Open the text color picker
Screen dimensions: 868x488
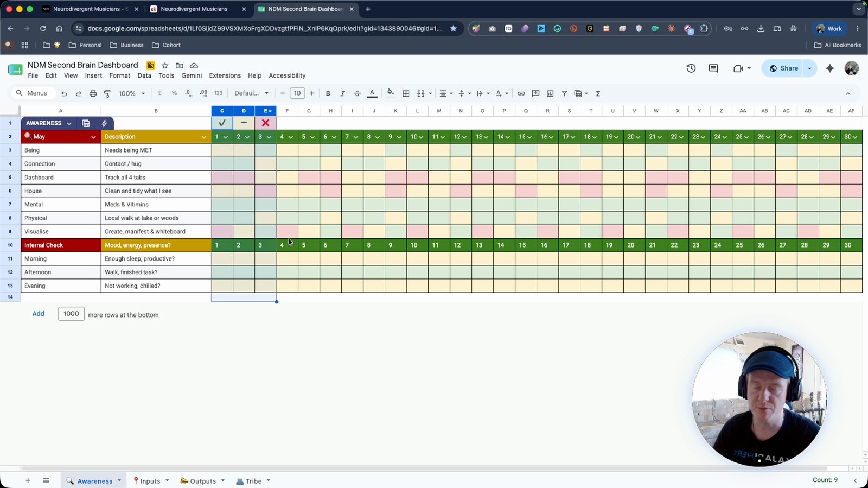[x=372, y=93]
